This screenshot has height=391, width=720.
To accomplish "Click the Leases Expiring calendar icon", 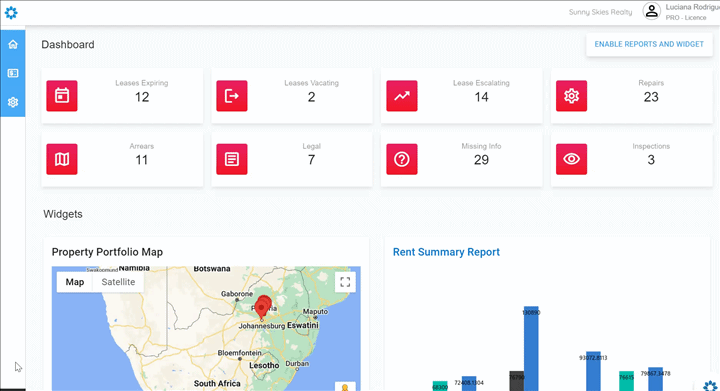I will click(62, 96).
